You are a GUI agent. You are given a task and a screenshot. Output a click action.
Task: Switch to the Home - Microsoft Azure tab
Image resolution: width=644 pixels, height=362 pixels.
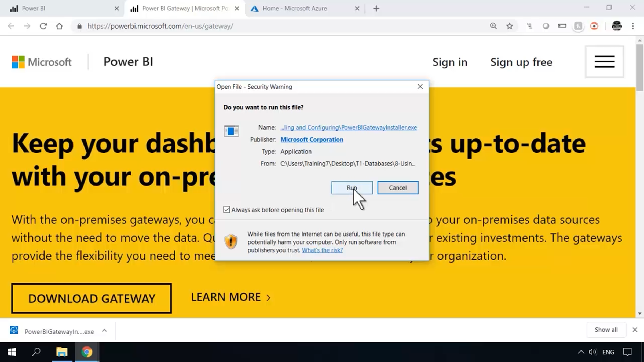click(295, 8)
